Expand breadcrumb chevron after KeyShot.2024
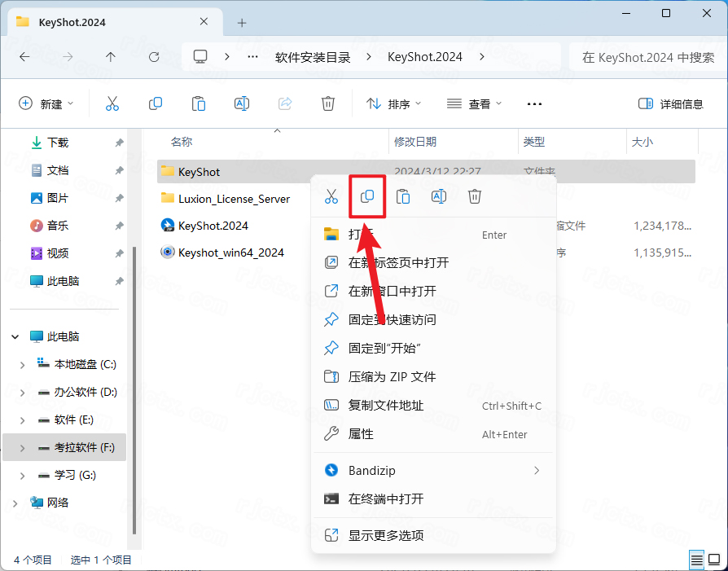This screenshot has height=571, width=728. point(482,57)
